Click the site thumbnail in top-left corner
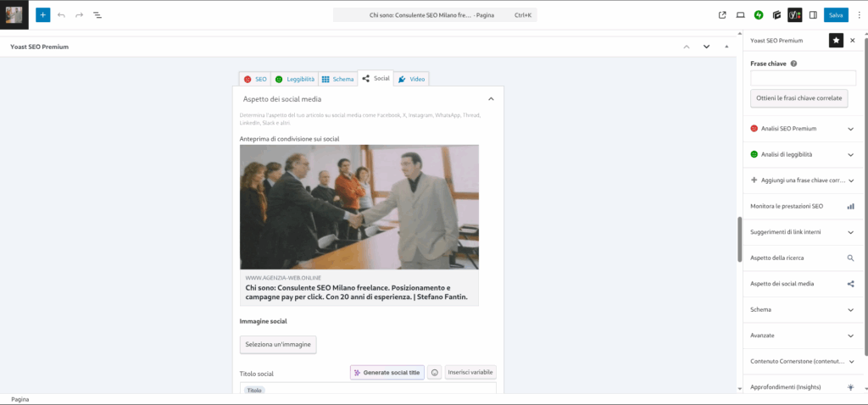Image resolution: width=868 pixels, height=405 pixels. pos(14,15)
